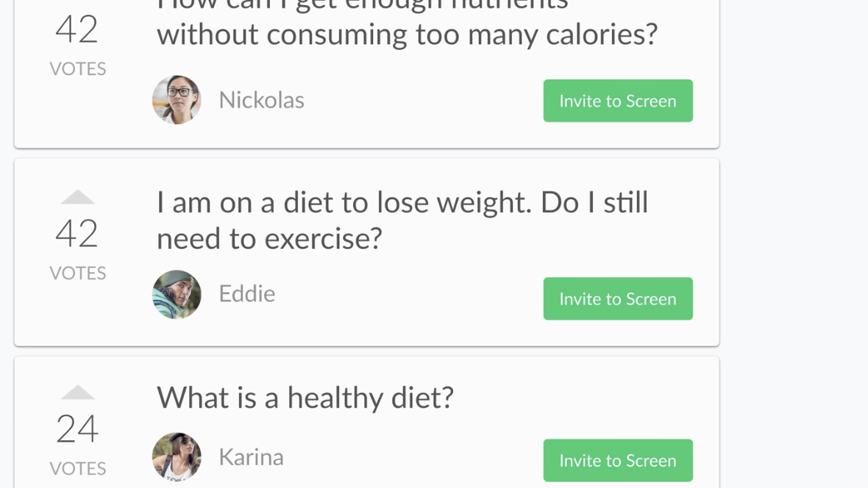Invite Karina to the screen

[617, 460]
